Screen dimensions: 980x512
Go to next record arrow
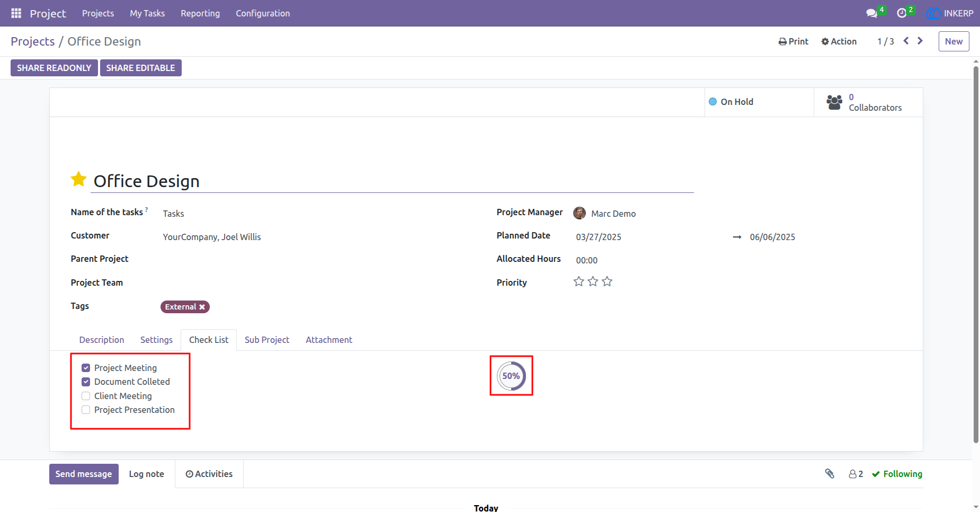click(920, 41)
